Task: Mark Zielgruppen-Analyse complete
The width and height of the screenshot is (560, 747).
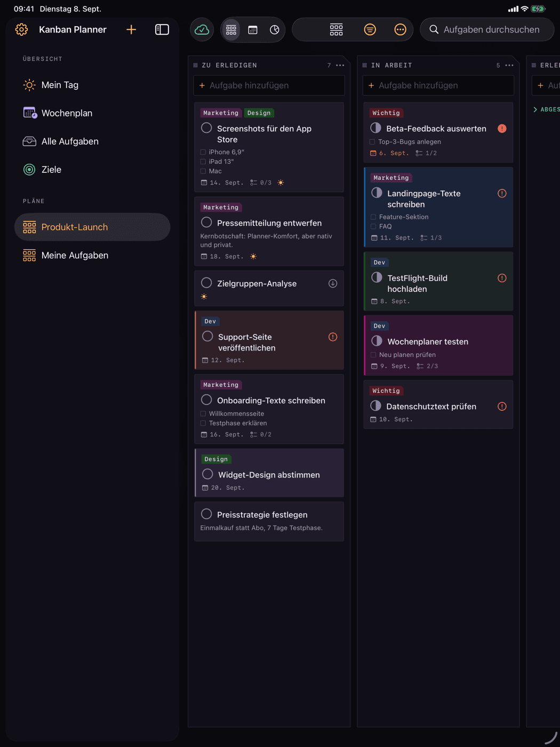Action: pos(206,283)
